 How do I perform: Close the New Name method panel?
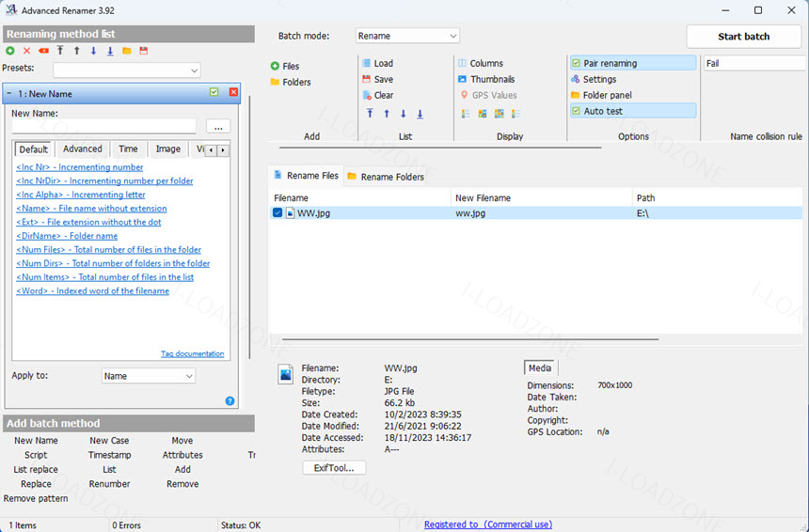(x=233, y=92)
